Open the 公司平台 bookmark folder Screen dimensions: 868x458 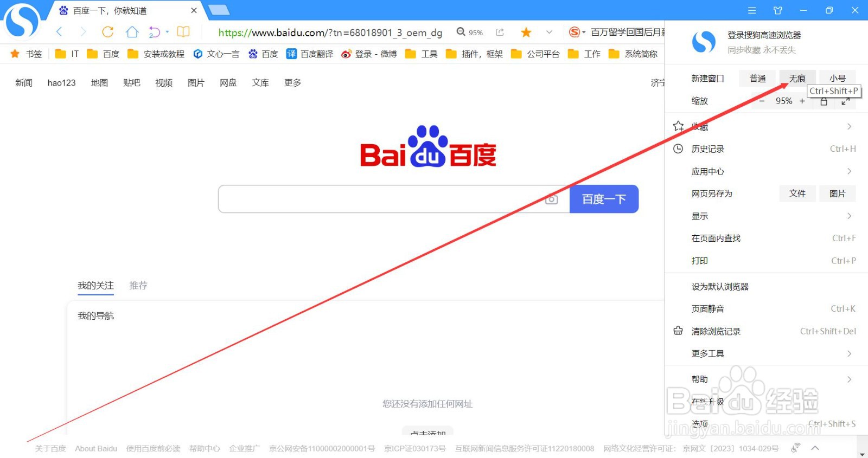point(535,54)
